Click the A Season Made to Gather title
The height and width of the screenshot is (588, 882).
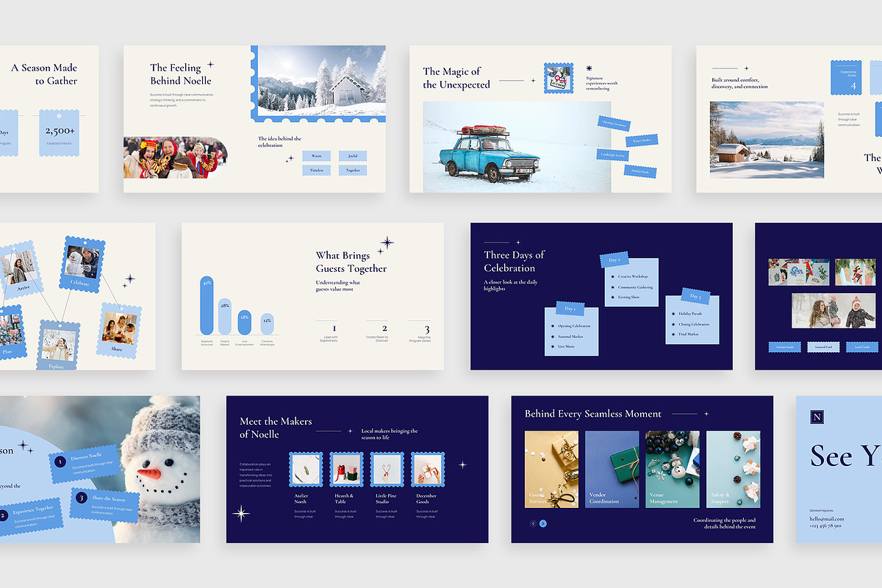(x=44, y=74)
